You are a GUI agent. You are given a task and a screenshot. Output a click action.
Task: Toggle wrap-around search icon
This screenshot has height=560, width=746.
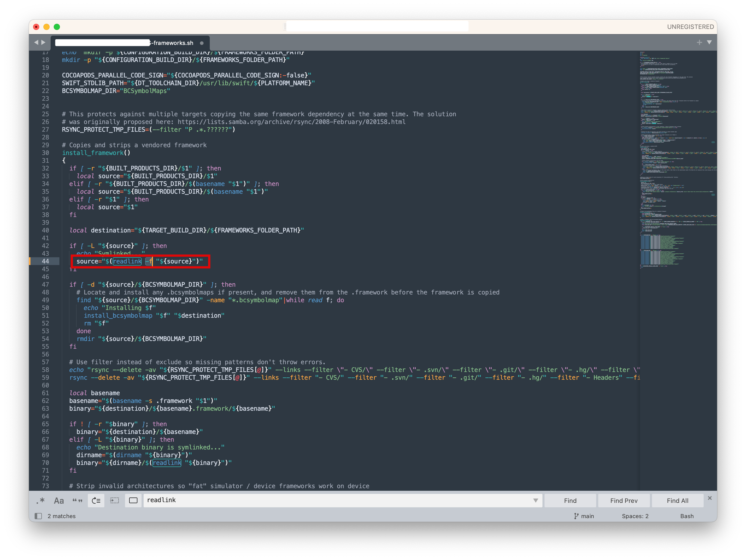[96, 501]
